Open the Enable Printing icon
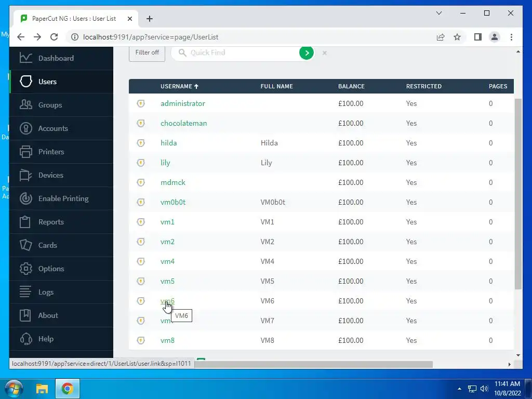 coord(26,198)
